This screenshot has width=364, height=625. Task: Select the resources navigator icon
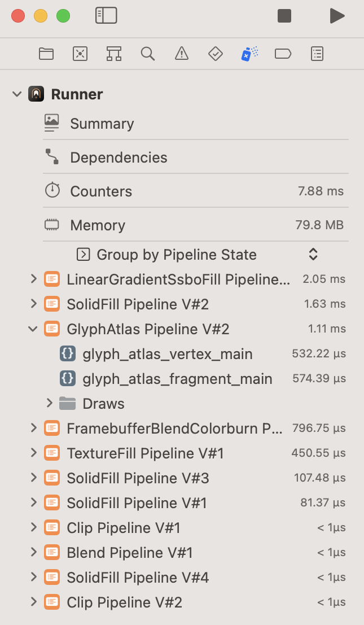point(80,54)
